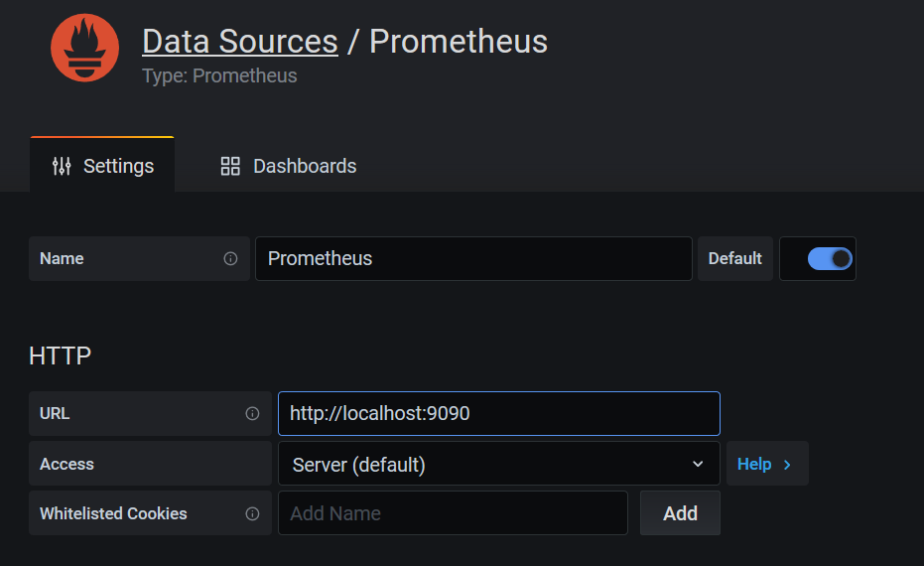Expand the Access Help section
Image resolution: width=924 pixels, height=566 pixels.
[767, 464]
